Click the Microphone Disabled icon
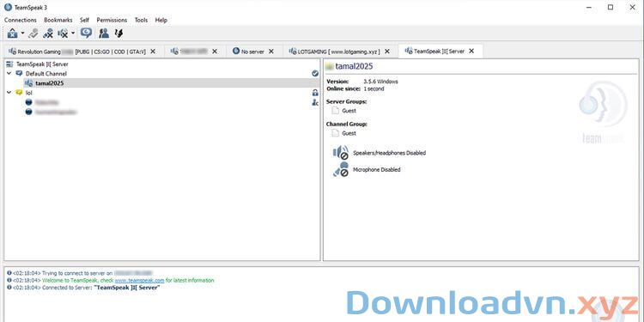The width and height of the screenshot is (644, 322). (x=341, y=169)
